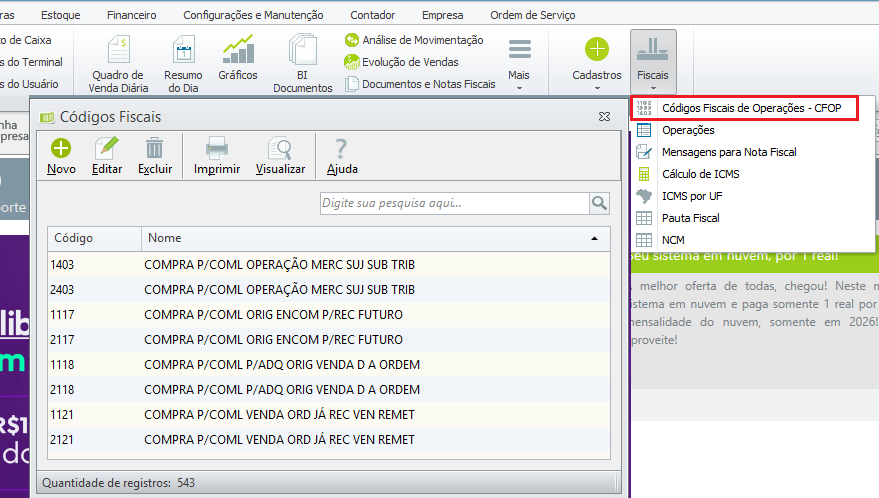879x498 pixels.
Task: Open Evolução de Vendas
Action: (401, 62)
